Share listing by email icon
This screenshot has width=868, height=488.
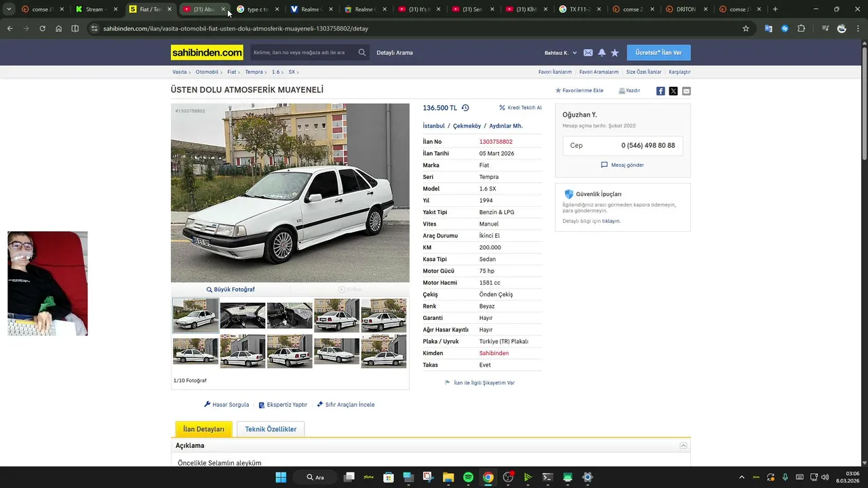(686, 91)
